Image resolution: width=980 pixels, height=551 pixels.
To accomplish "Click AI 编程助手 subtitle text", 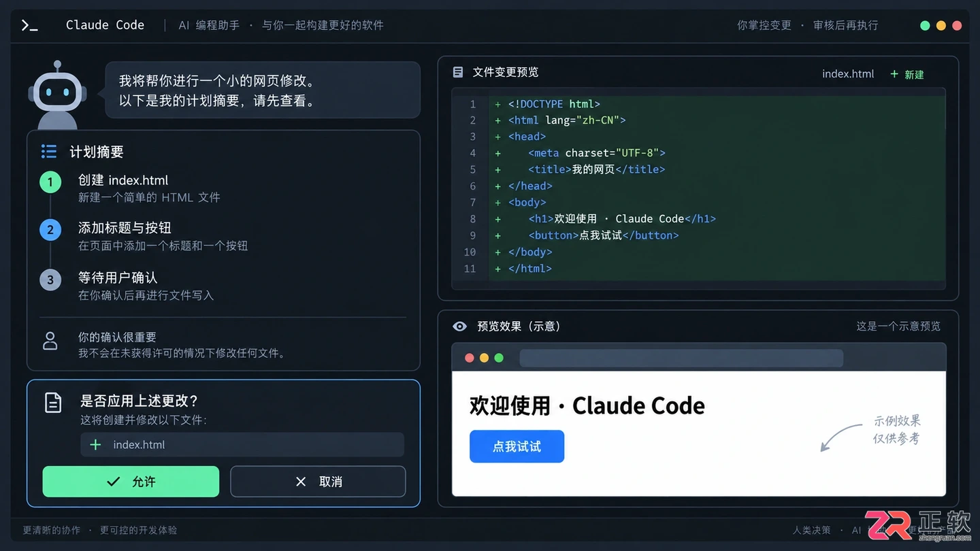I will tap(209, 25).
